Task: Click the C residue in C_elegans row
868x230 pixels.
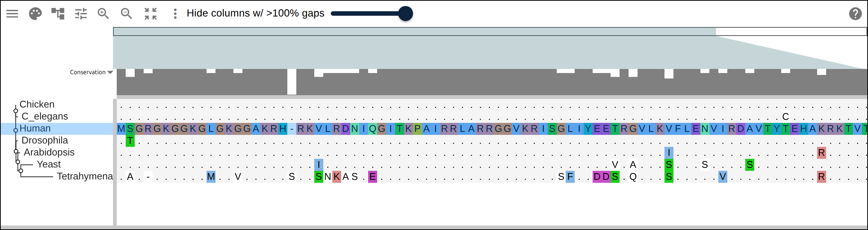Action: [786, 117]
